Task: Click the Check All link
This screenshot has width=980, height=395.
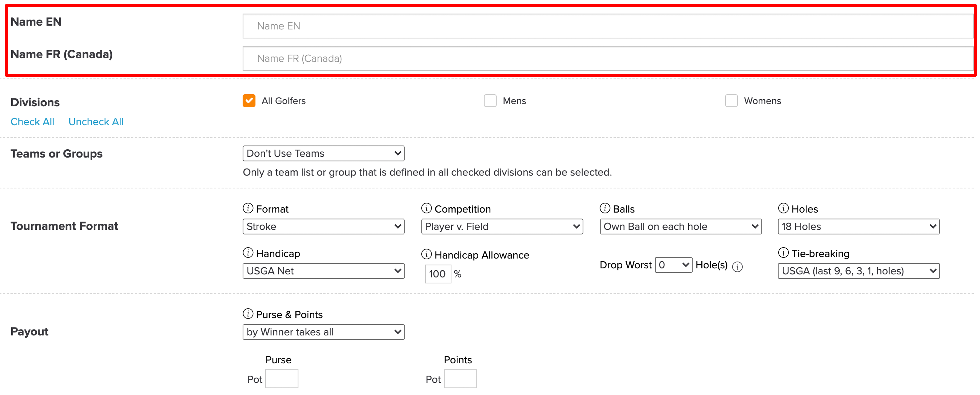Action: (x=32, y=122)
